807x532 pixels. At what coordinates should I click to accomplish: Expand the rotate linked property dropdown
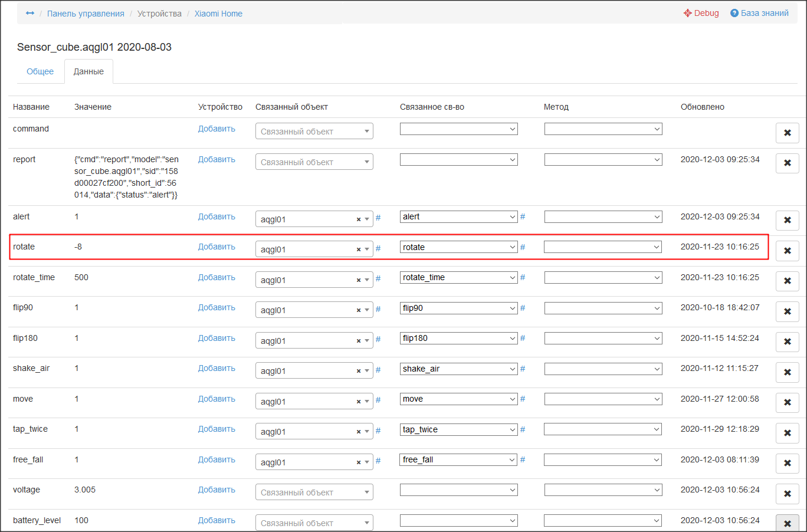[458, 247]
